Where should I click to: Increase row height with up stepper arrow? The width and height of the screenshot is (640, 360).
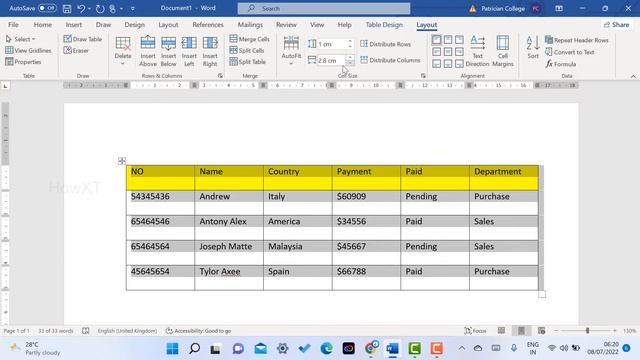coord(350,42)
